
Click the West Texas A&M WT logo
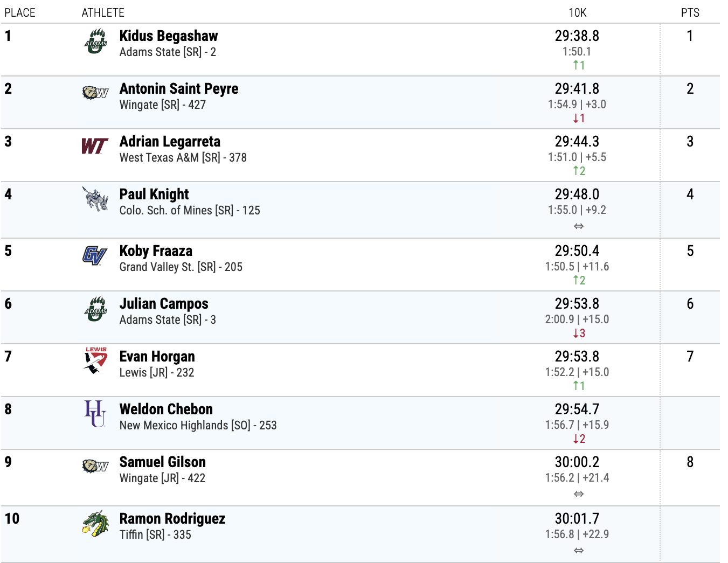(94, 146)
